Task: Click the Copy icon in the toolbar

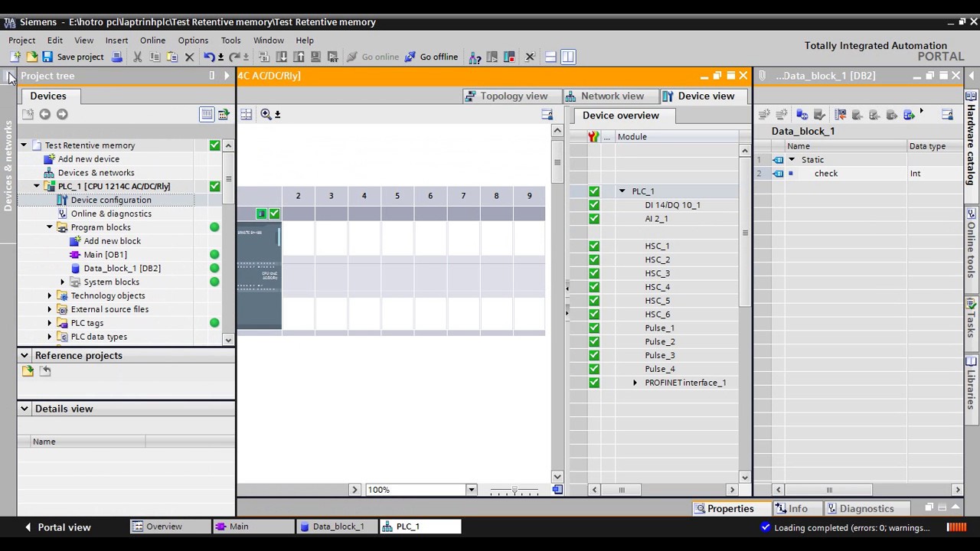Action: click(155, 57)
